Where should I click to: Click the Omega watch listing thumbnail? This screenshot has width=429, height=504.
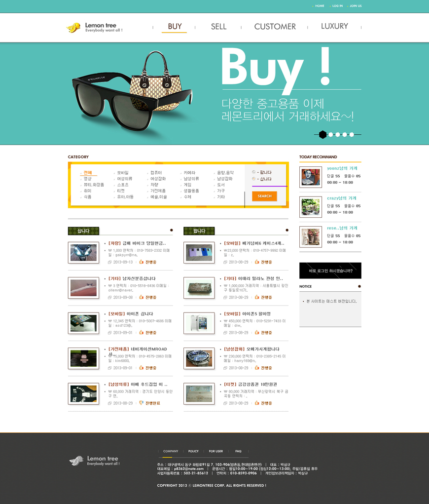tap(199, 358)
